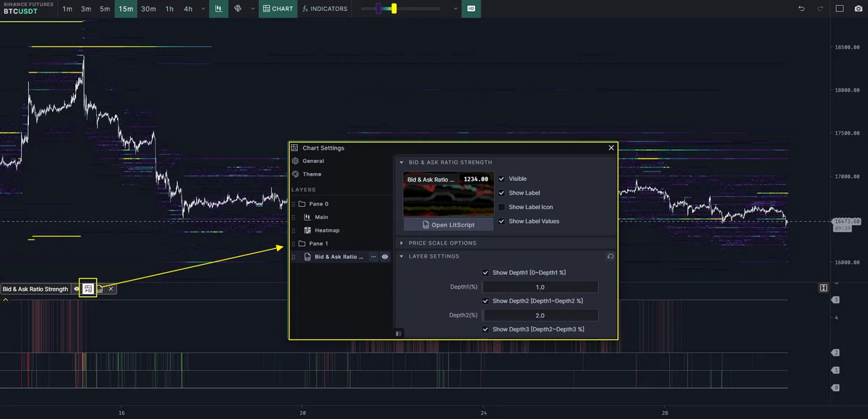868x419 pixels.
Task: Select the 4h timeframe
Action: coord(188,9)
